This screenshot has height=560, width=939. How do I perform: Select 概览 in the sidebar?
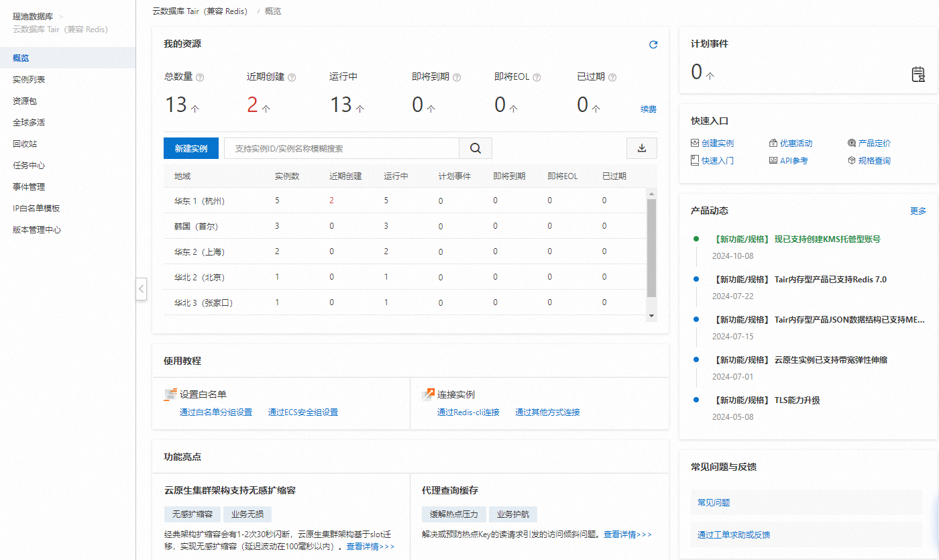tap(68, 58)
